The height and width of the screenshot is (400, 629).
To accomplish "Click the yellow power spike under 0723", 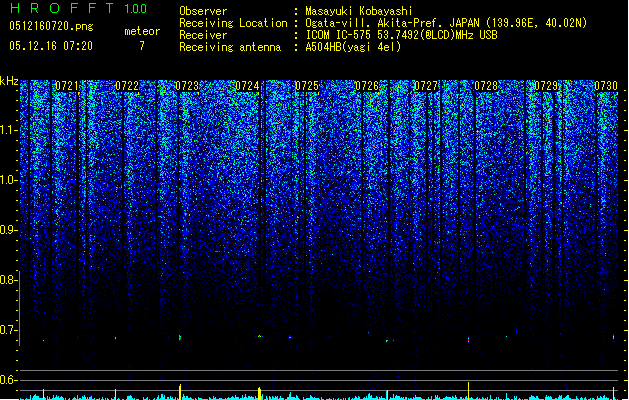I will click(x=180, y=392).
